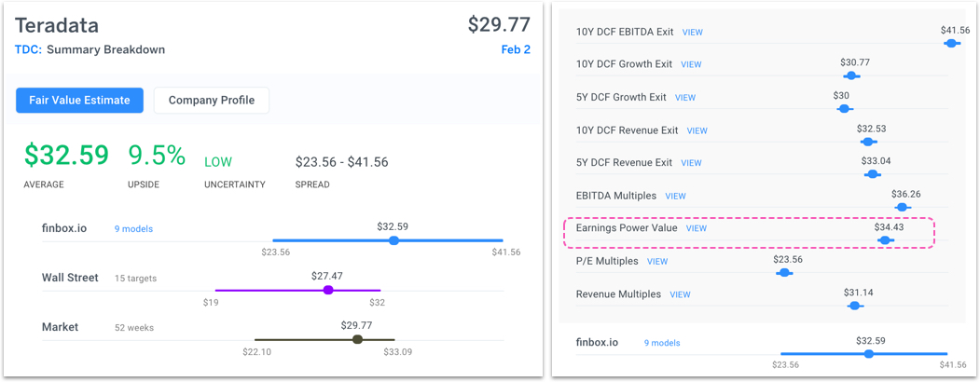Click the 52 weeks label
980x382 pixels.
tap(133, 328)
